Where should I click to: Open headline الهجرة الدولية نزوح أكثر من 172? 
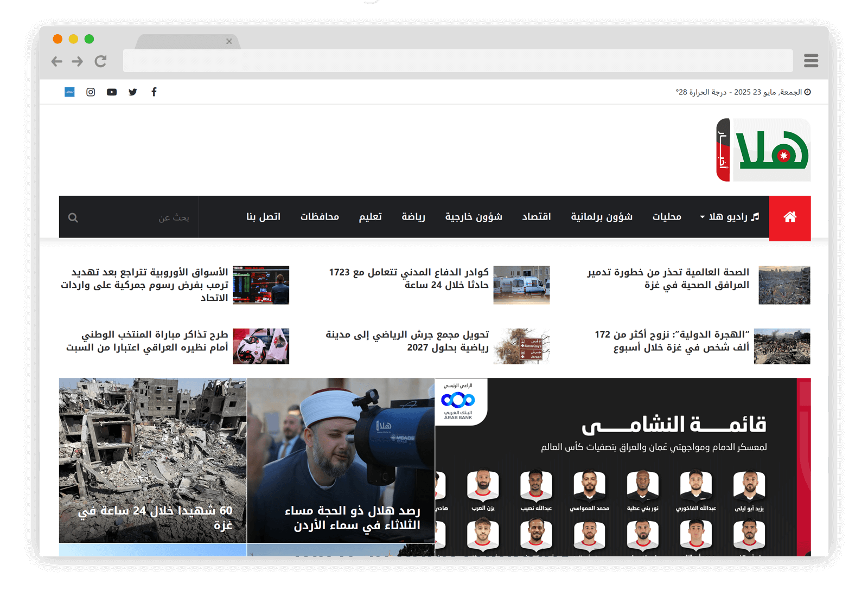672,341
